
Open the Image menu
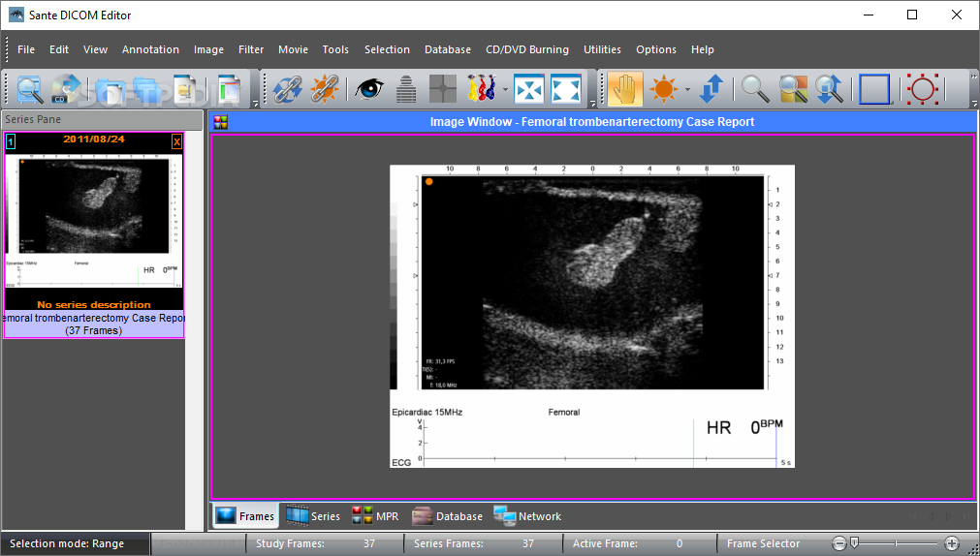click(x=208, y=49)
